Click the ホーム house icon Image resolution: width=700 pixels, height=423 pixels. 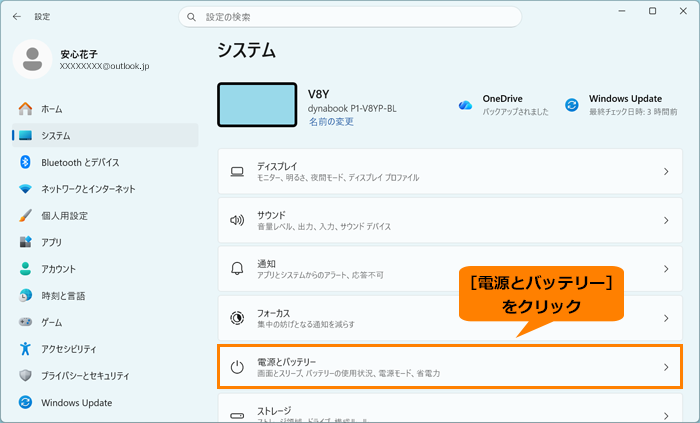tap(25, 109)
